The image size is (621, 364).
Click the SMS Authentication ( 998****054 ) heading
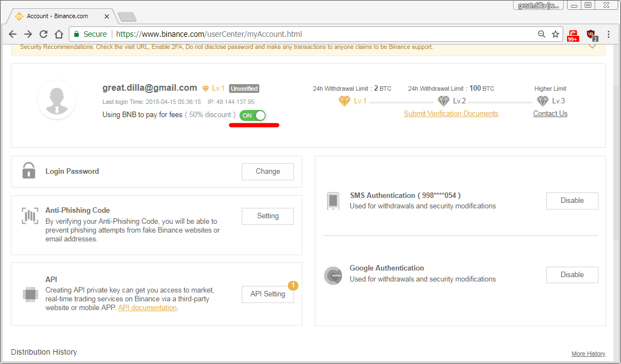(405, 195)
